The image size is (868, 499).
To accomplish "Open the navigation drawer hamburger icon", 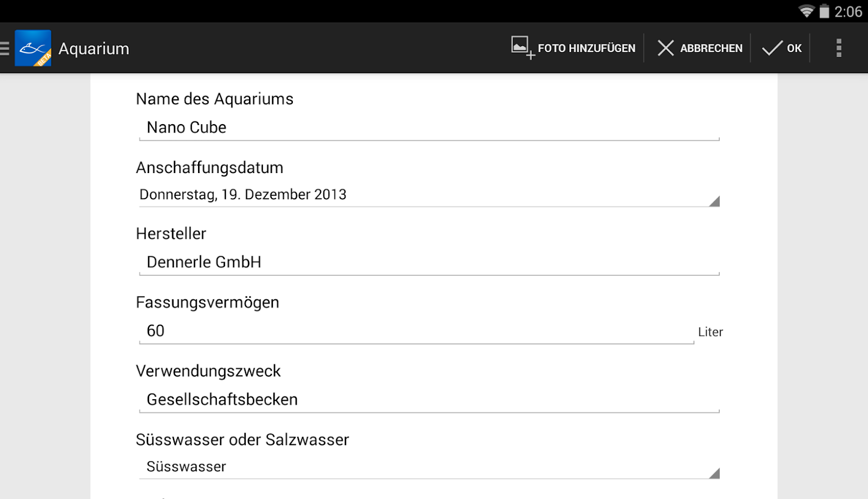I will pyautogui.click(x=6, y=48).
